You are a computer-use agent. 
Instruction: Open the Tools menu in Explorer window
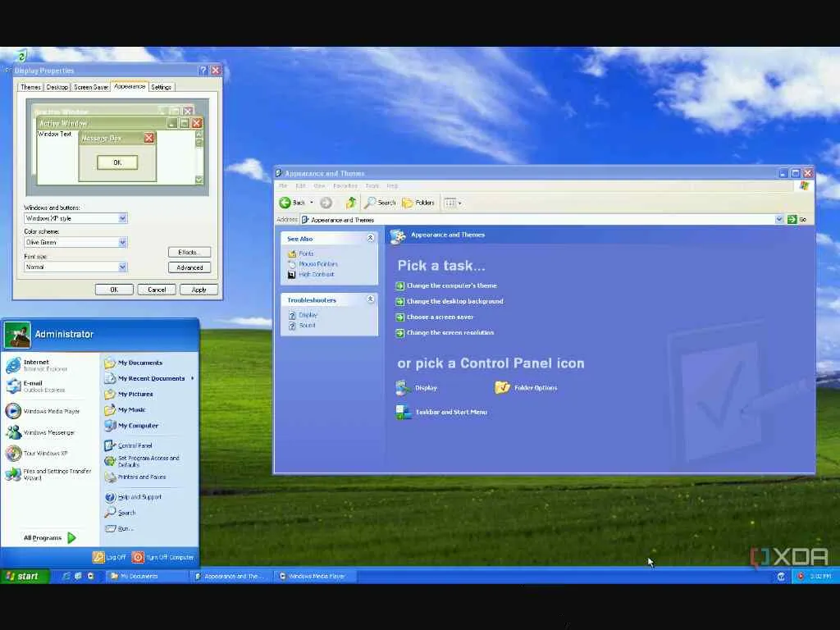[x=372, y=186]
